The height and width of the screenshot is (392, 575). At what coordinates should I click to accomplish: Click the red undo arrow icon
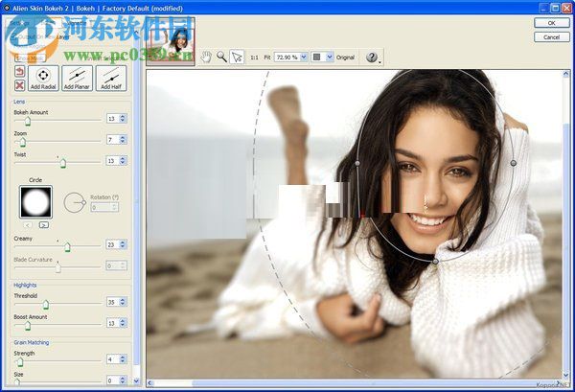19,71
